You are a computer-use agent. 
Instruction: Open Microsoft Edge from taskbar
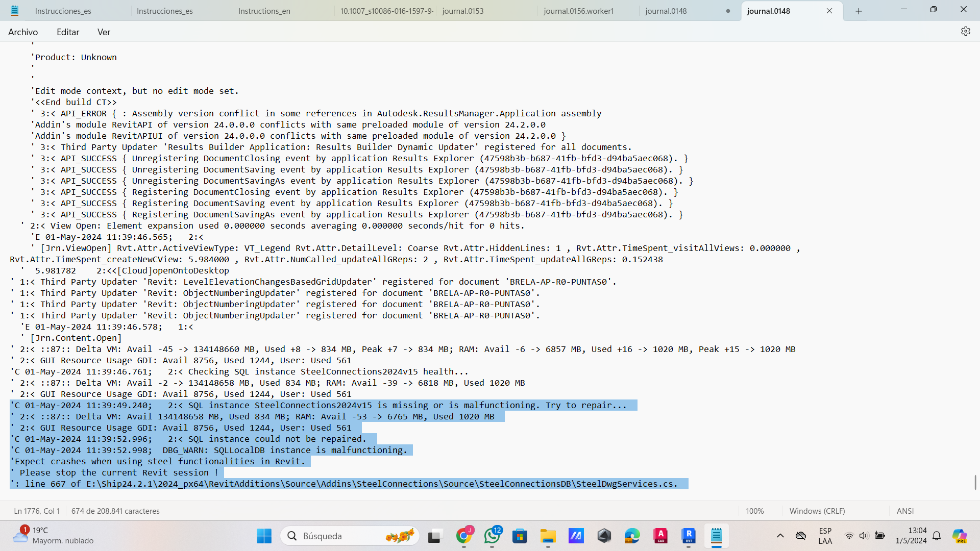coord(632,536)
